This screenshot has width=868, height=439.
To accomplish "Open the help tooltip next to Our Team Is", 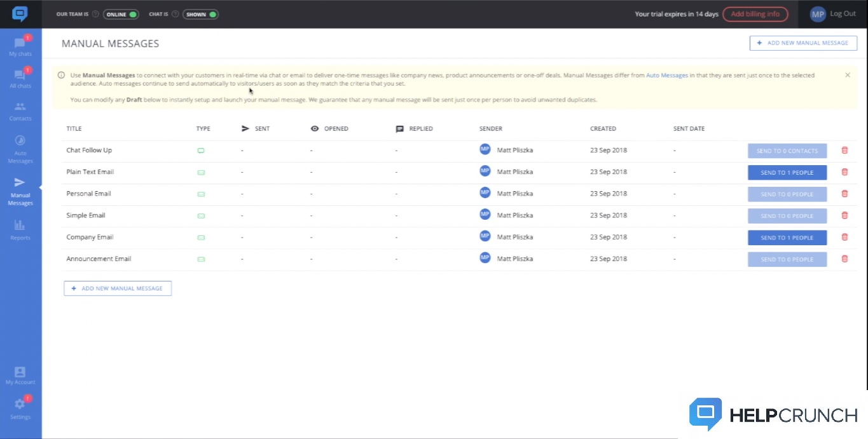I will [x=95, y=13].
